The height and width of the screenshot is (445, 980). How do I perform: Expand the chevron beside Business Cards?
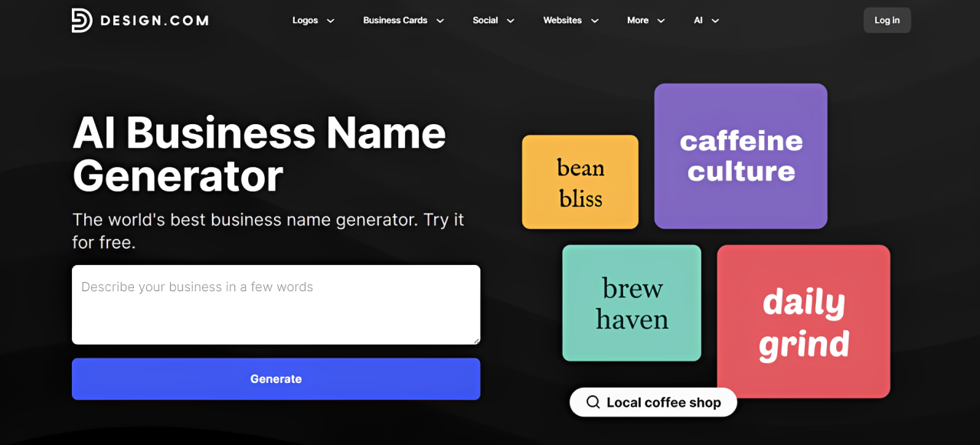click(440, 21)
